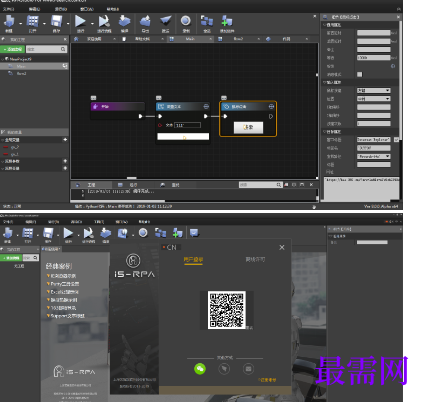Viewport: 427px width, 402px height.
Task: Select the flow2 item in project tree
Action: (21, 73)
